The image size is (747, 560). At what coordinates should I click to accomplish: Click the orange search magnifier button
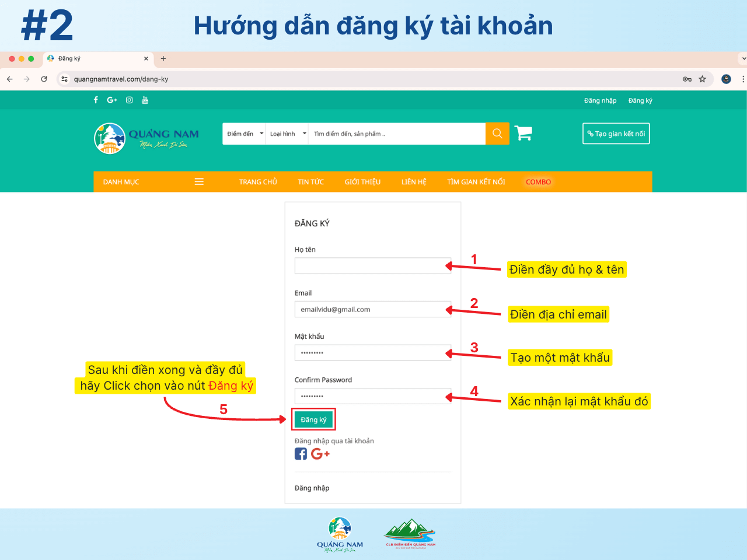(x=497, y=134)
